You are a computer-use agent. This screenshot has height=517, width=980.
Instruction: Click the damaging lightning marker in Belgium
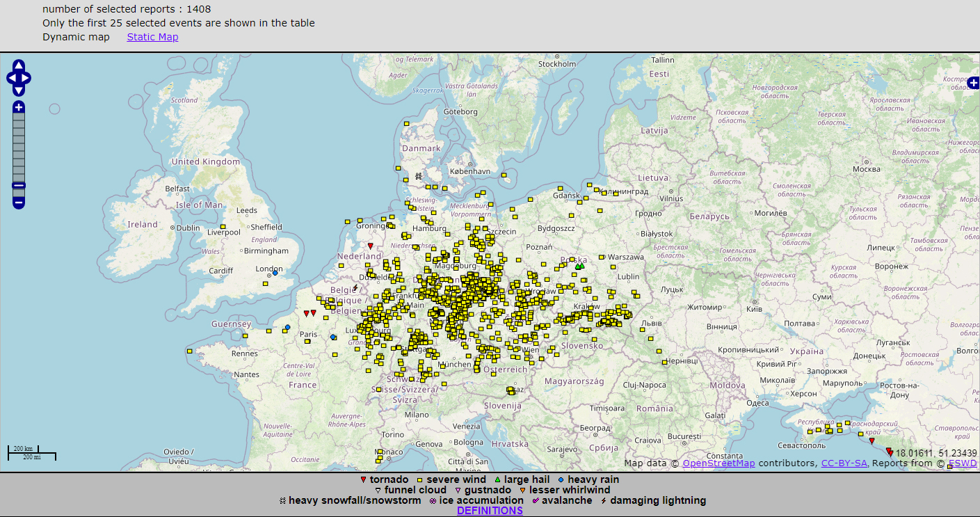[355, 287]
